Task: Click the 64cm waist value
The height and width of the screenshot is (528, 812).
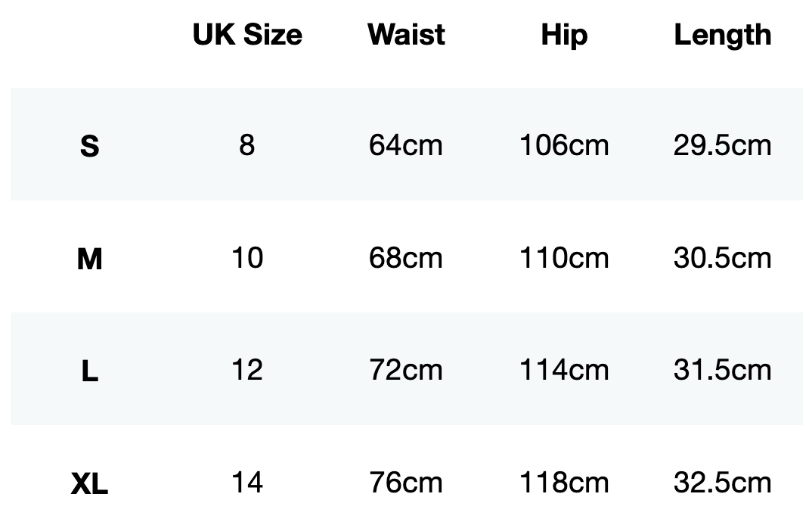Action: [406, 144]
